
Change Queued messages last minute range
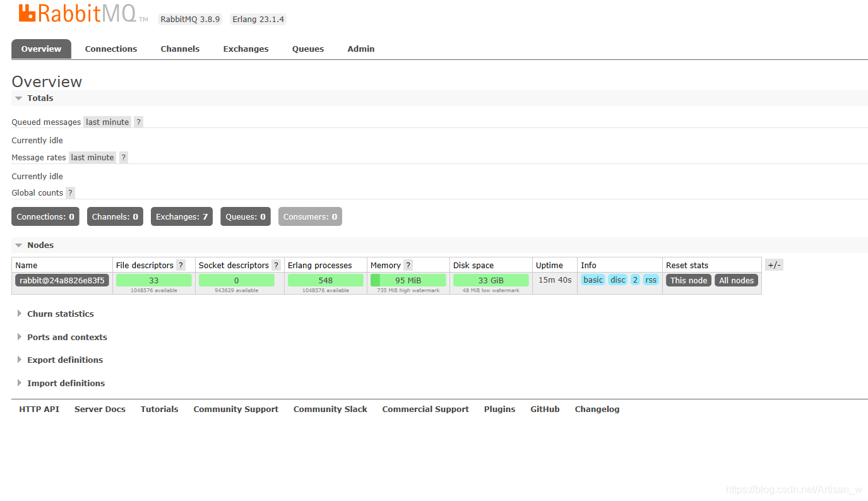(107, 122)
